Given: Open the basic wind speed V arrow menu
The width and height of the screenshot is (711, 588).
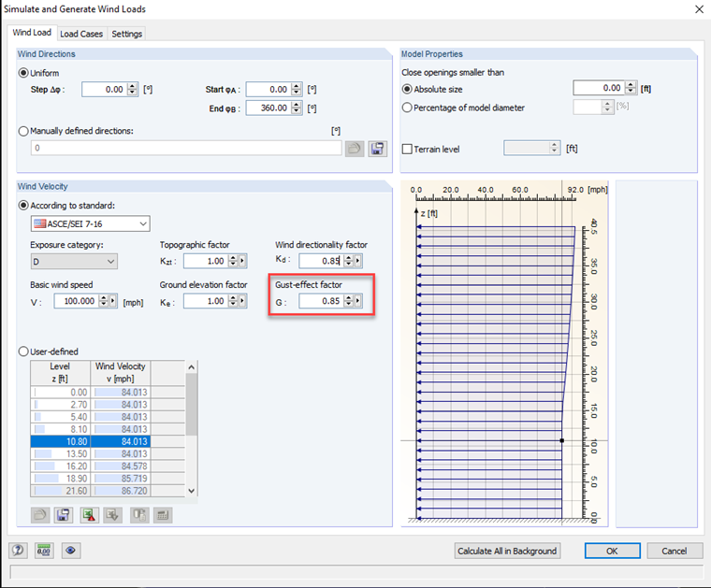Looking at the screenshot, I should tap(113, 301).
